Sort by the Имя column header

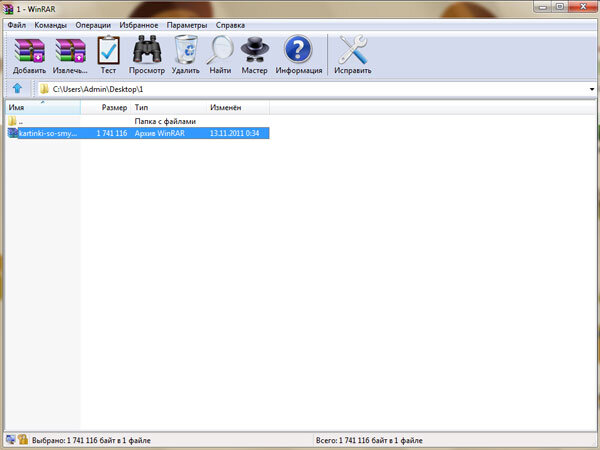(x=42, y=108)
